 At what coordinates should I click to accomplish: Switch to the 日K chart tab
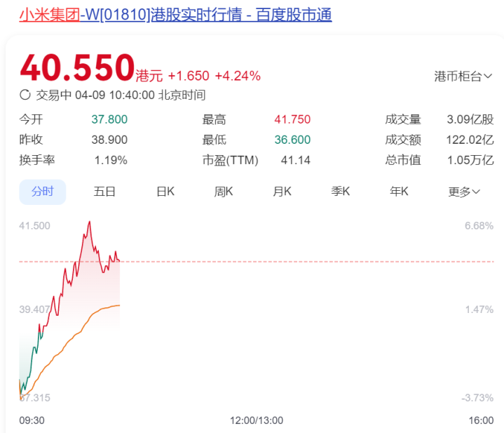165,192
